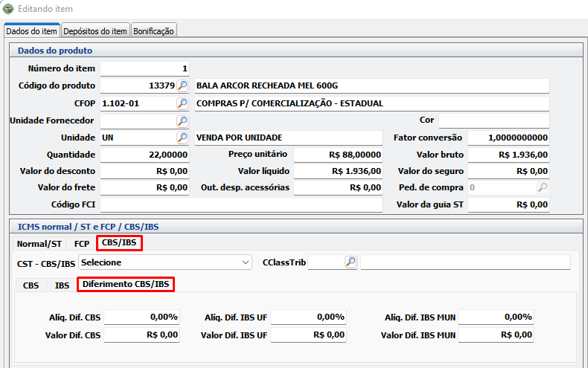Open the Bonificação tab

pos(153,31)
